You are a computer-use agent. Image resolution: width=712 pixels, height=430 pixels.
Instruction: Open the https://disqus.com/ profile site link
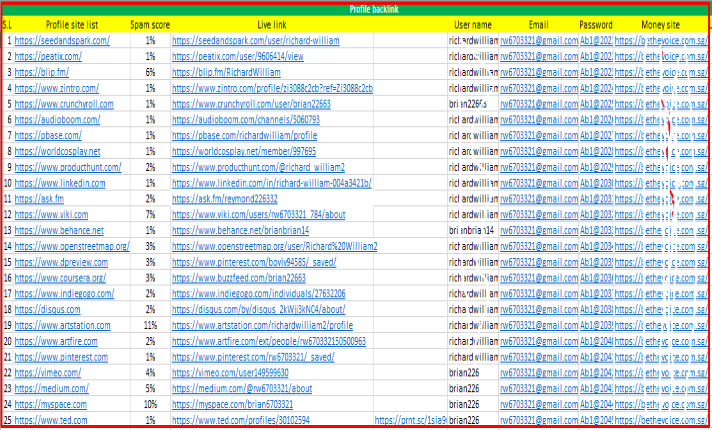point(48,309)
